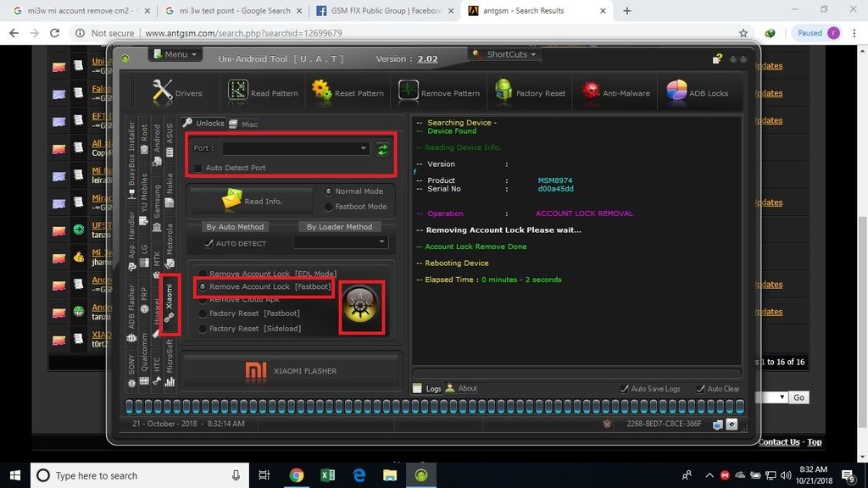Choose Remove Account Lock [EDL Mode] option
This screenshot has height=488, width=868.
[203, 274]
